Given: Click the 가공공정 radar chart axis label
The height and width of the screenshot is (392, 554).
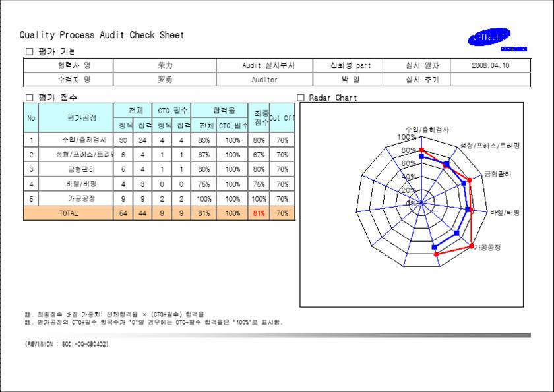Looking at the screenshot, I should point(487,247).
